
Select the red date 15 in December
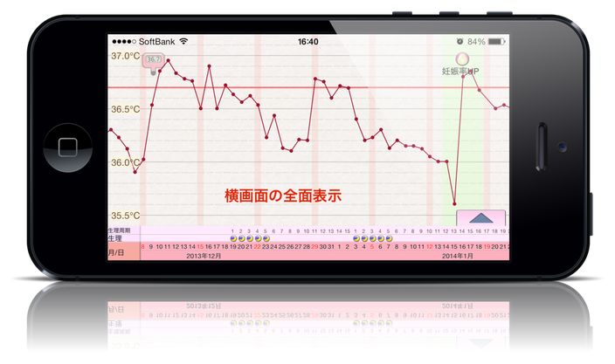click(200, 246)
